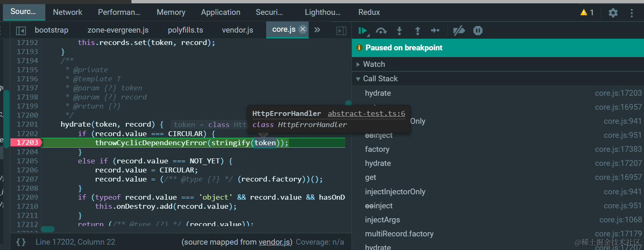Screen dimensions: 644x250
Task: Resume script execution
Action: 363,31
